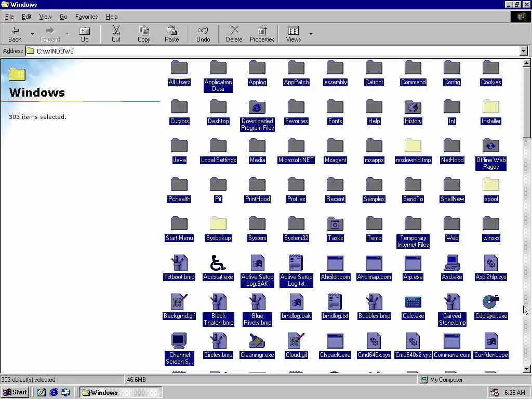The image size is (532, 399).
Task: Select the Confdent.cpe file
Action: [x=491, y=345]
